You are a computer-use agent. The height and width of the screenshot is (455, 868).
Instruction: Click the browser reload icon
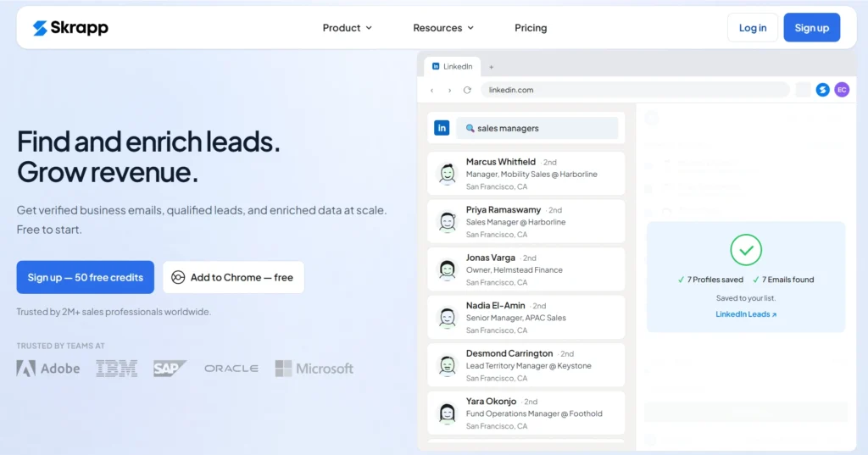(x=467, y=90)
